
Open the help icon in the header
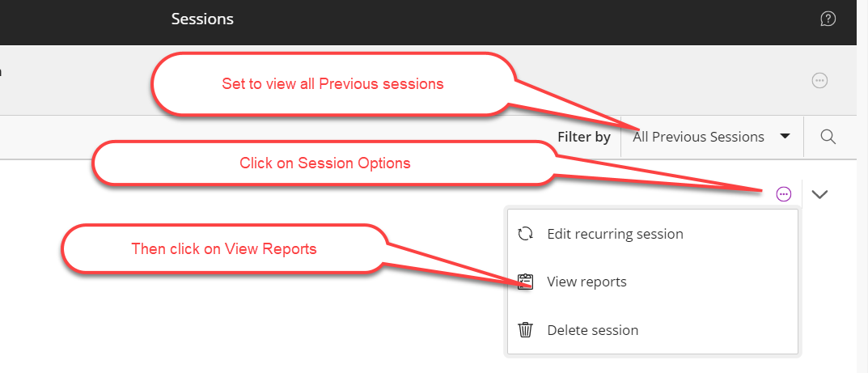click(828, 19)
